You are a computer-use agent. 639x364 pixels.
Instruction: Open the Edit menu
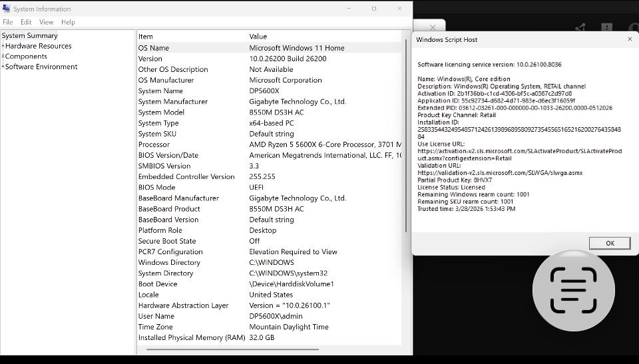(26, 22)
